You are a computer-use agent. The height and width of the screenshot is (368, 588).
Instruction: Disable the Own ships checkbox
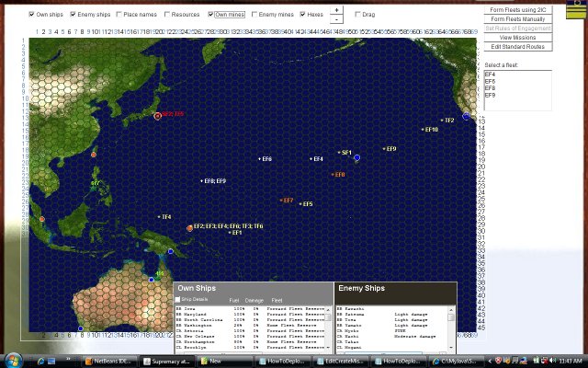pyautogui.click(x=31, y=15)
